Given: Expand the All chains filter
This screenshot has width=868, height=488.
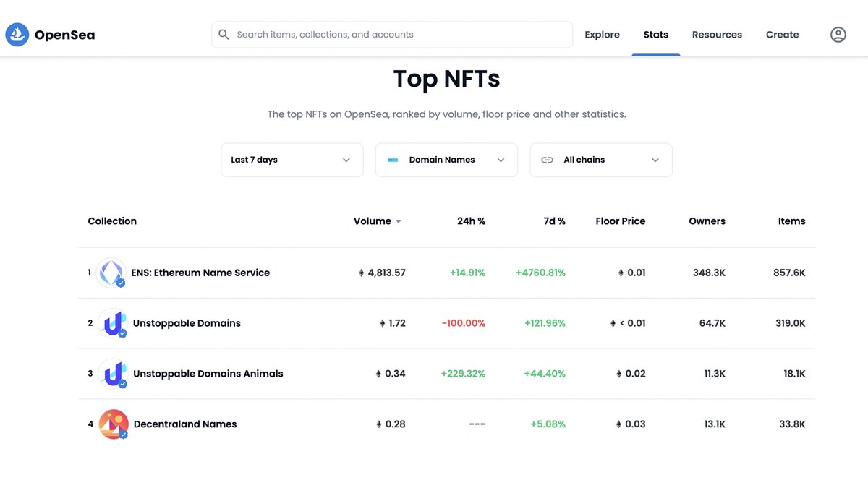Looking at the screenshot, I should tap(600, 160).
